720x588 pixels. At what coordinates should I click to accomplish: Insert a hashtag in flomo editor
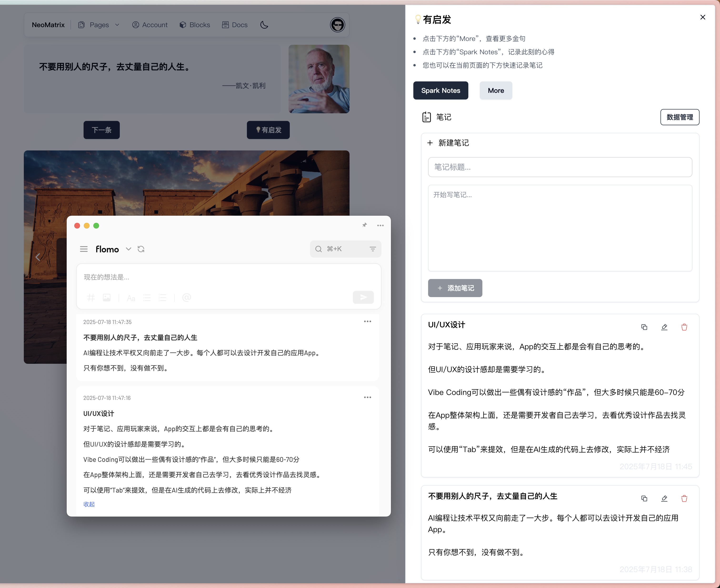tap(91, 298)
